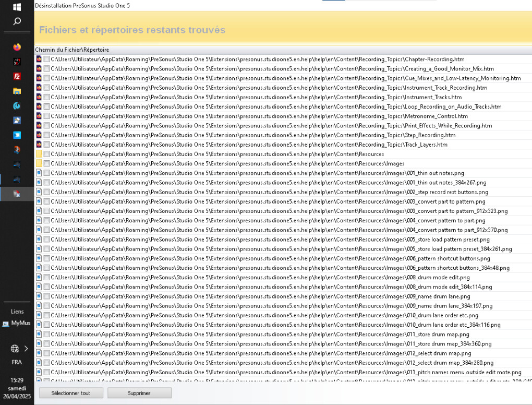532x405 pixels.
Task: Click image icon of 012_select drum map.png
Action: click(x=39, y=353)
